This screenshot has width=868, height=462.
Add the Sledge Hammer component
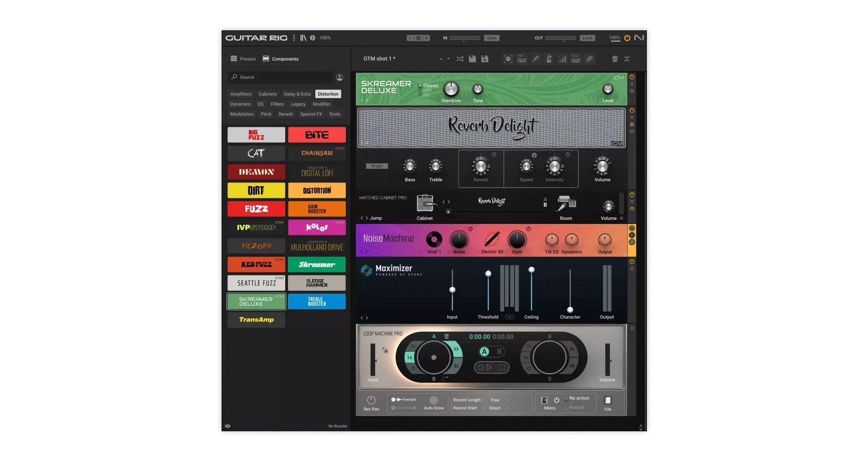317,283
